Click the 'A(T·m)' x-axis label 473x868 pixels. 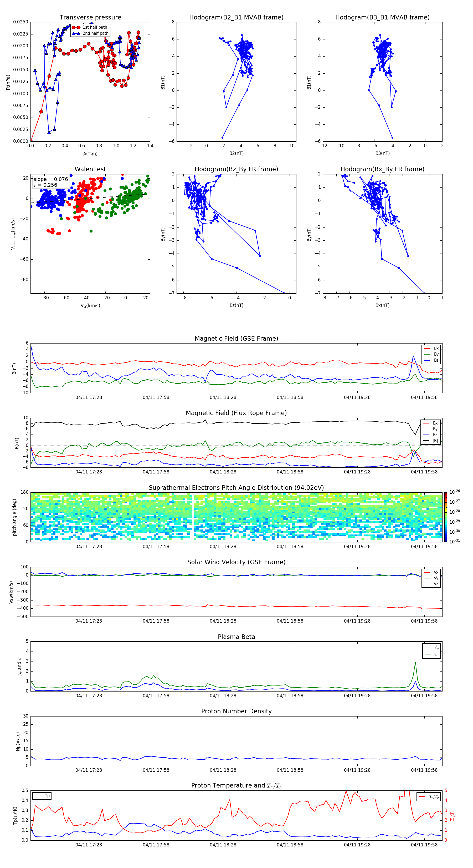pyautogui.click(x=90, y=154)
